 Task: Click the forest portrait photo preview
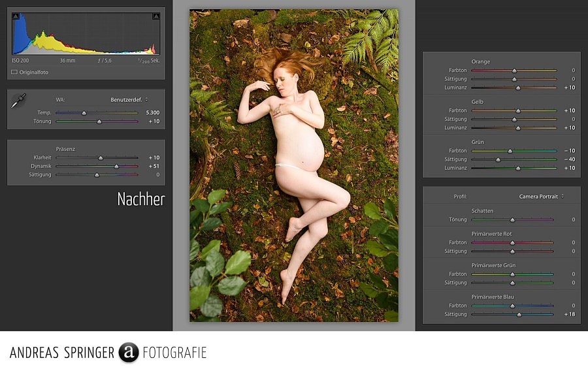[x=294, y=165]
